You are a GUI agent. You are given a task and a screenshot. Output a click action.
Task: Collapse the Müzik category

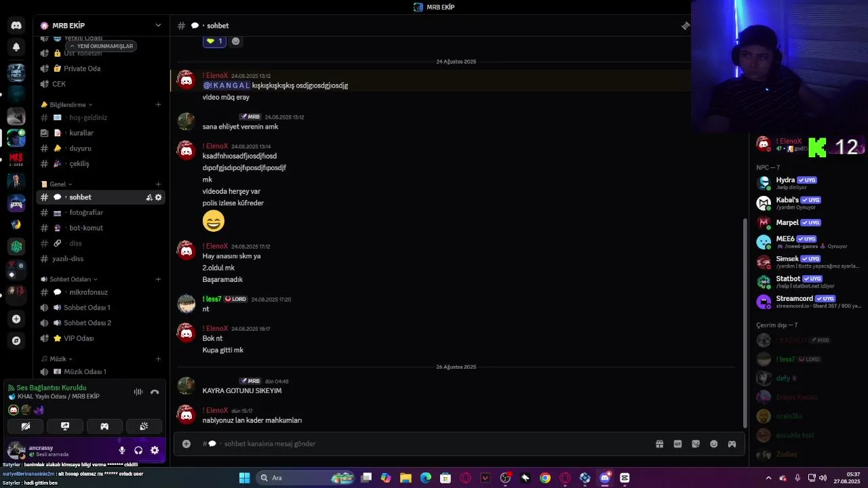pos(57,359)
